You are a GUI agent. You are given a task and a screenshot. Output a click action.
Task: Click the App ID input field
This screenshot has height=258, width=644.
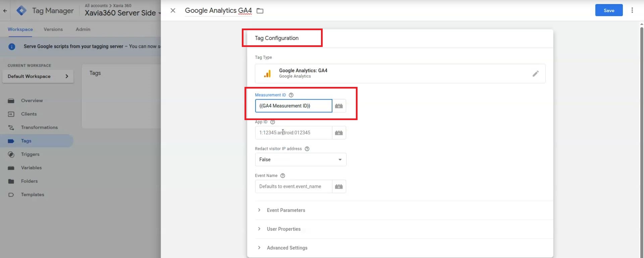click(293, 133)
